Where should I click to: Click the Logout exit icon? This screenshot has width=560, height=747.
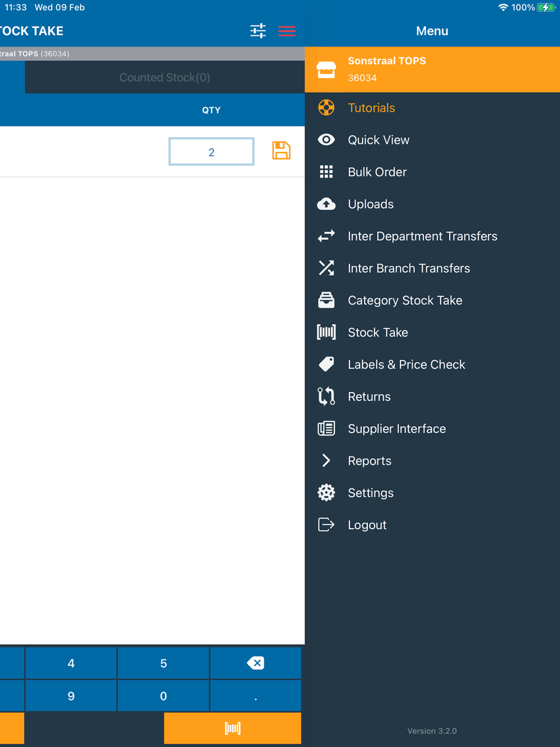(x=326, y=525)
